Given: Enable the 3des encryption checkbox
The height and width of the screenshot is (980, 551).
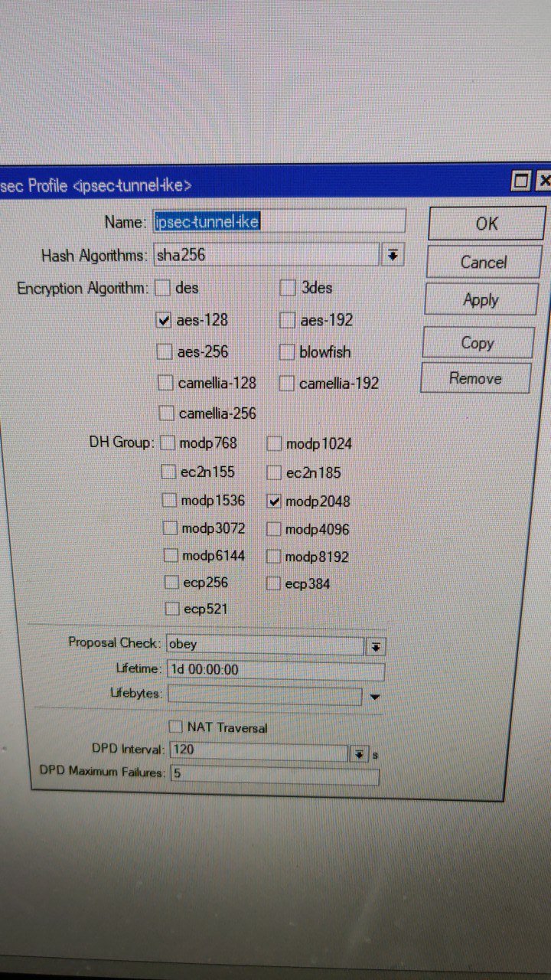Looking at the screenshot, I should point(288,288).
